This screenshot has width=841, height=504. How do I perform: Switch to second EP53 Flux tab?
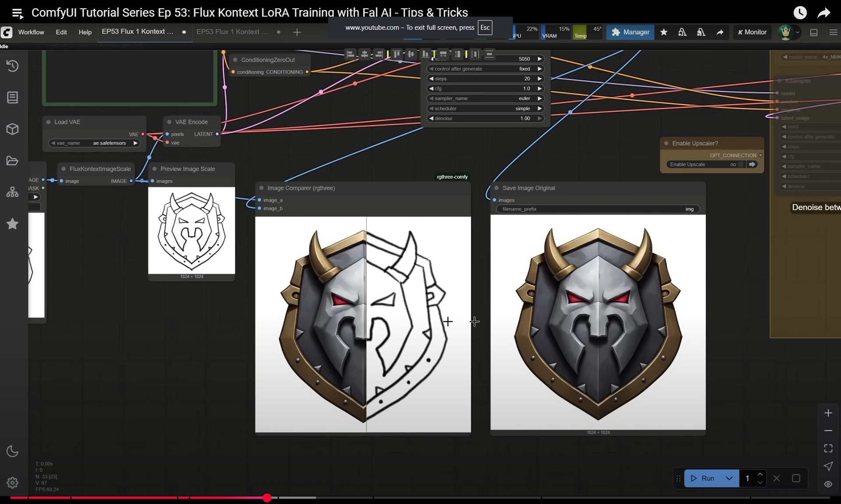[232, 32]
